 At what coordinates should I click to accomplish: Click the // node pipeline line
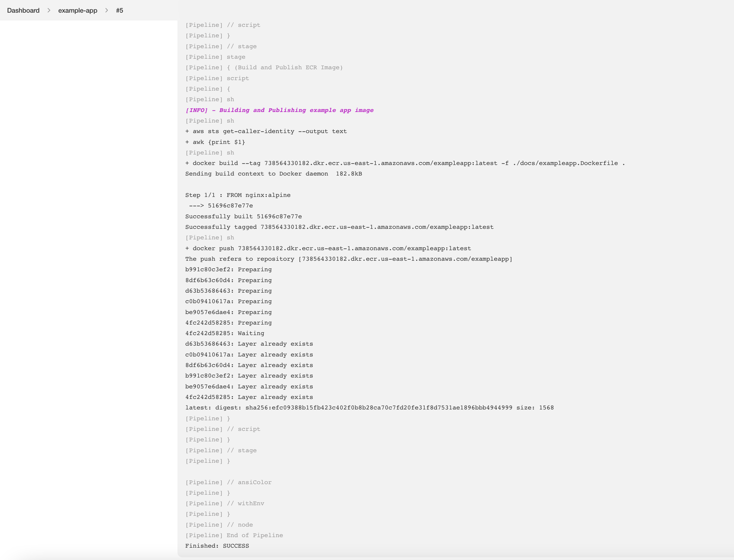pyautogui.click(x=219, y=525)
